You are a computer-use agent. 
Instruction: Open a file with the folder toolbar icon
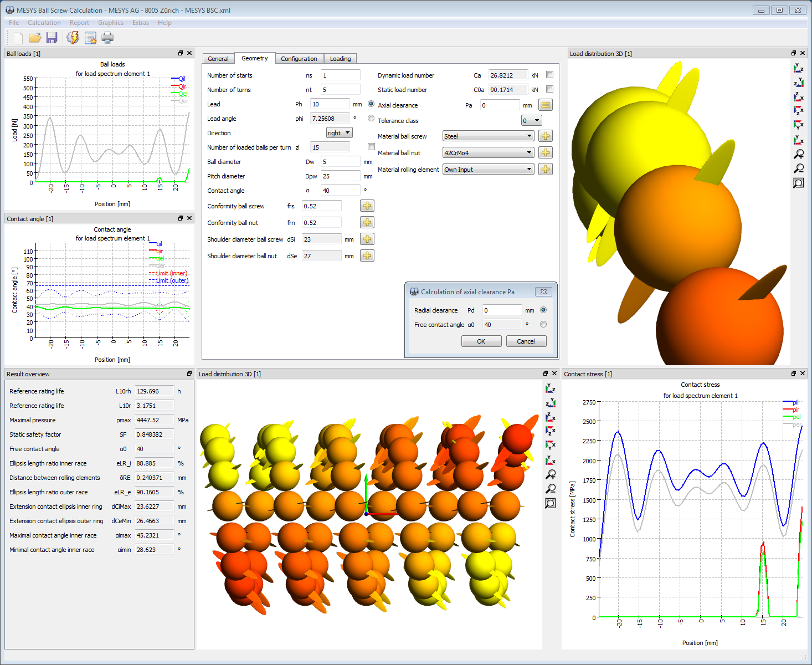pyautogui.click(x=35, y=38)
